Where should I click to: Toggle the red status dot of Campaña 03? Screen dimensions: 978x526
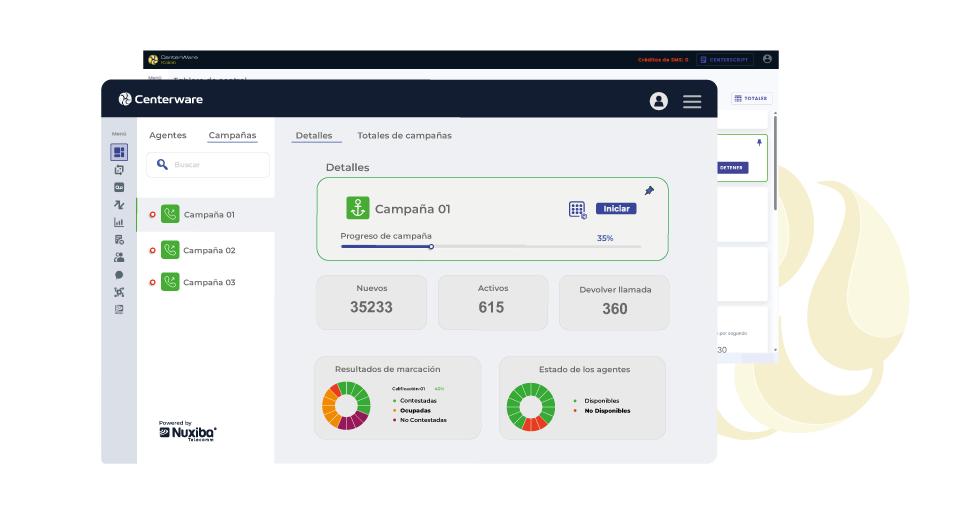tap(152, 283)
